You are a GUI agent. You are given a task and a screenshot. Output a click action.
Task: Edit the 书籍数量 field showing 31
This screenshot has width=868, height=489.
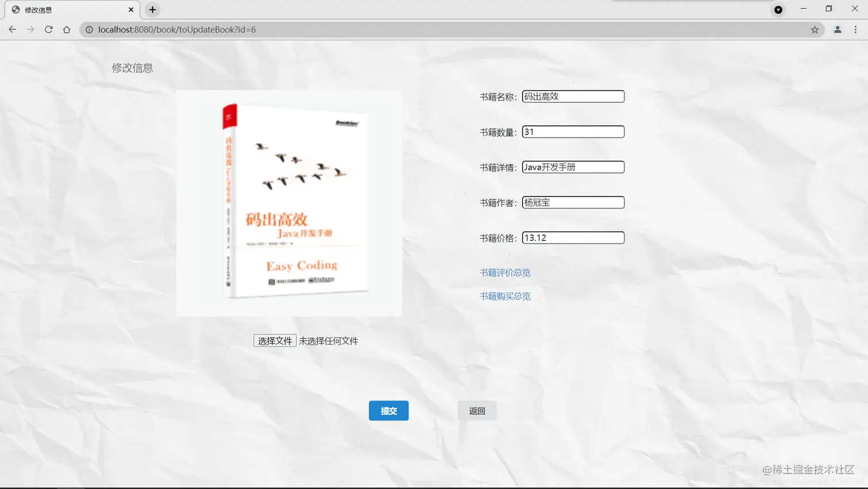tap(573, 132)
